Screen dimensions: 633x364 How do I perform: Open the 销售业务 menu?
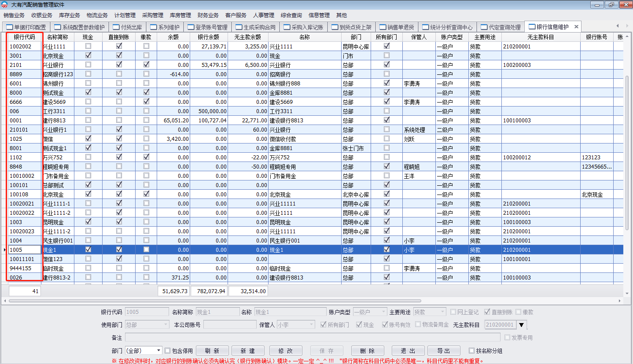pyautogui.click(x=14, y=15)
